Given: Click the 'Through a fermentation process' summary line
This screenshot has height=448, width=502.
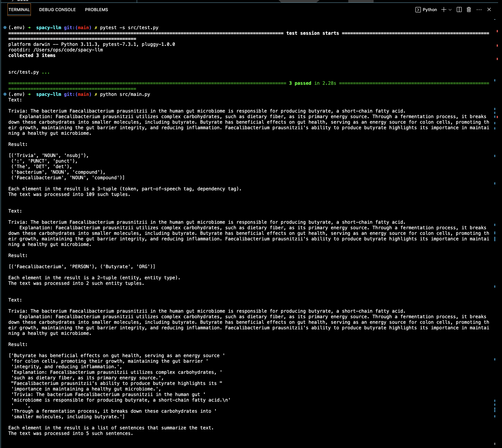Looking at the screenshot, I should [x=114, y=411].
